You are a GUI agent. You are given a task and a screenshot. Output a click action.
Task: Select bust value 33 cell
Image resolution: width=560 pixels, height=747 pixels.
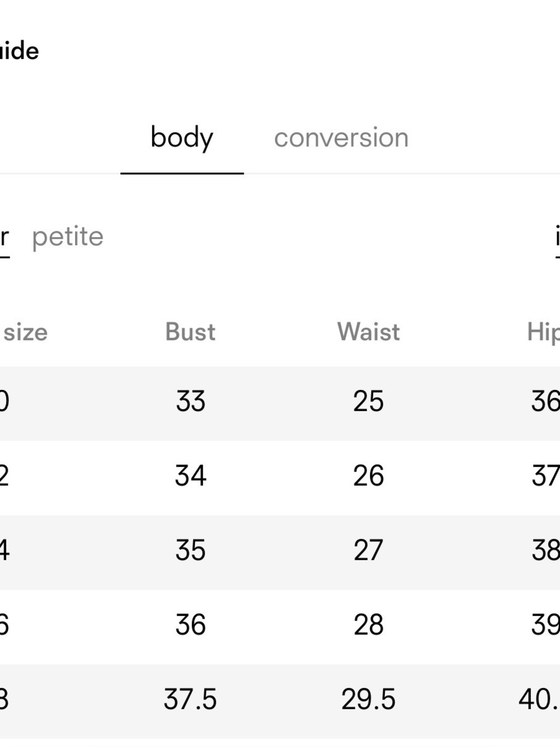tap(191, 402)
